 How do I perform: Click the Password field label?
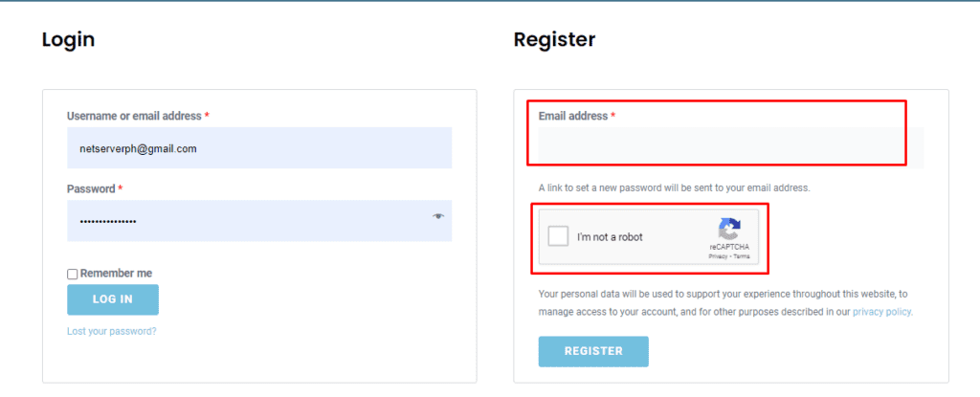point(91,188)
